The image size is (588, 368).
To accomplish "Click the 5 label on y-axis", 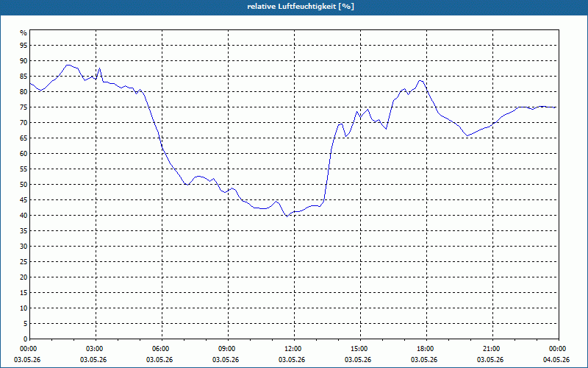I will [x=25, y=324].
